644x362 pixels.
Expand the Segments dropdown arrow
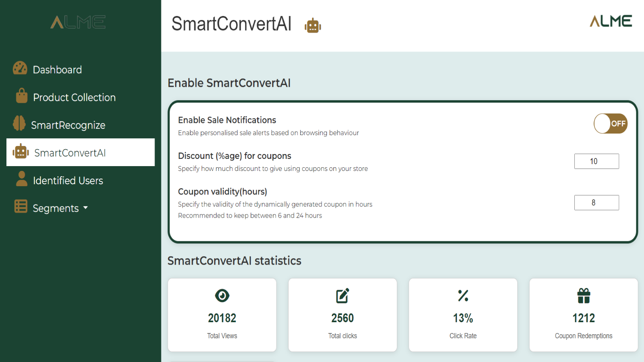pos(85,208)
